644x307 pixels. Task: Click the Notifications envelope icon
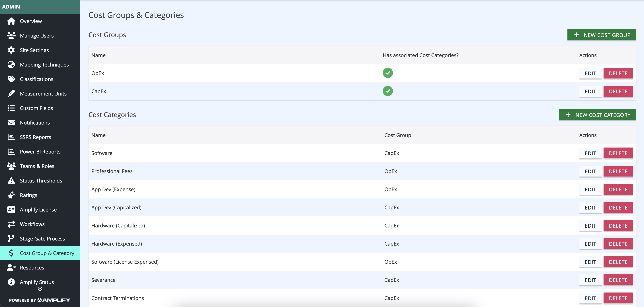click(x=11, y=123)
